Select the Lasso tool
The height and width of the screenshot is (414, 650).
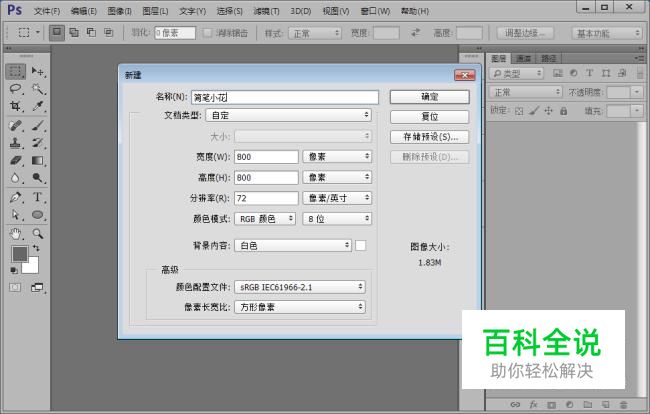[x=16, y=89]
